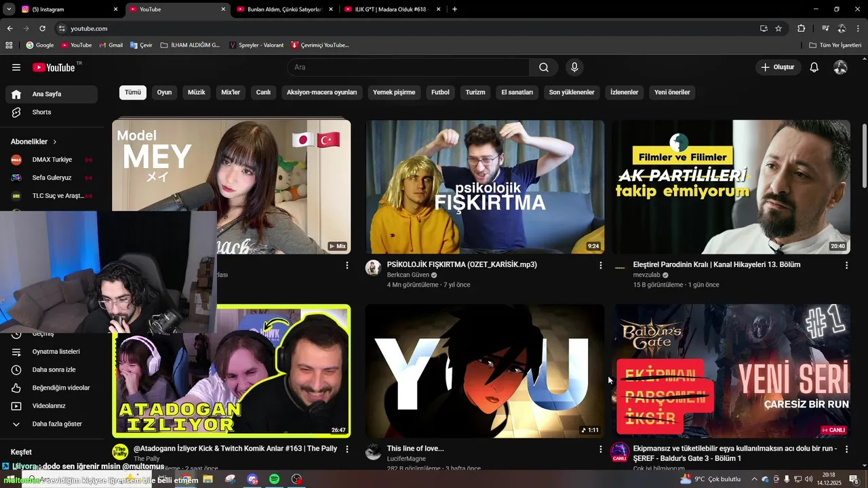Screen dimensions: 868x488
Task: Open more options for Eleştirel Parodinin Kralı
Action: tap(846, 266)
